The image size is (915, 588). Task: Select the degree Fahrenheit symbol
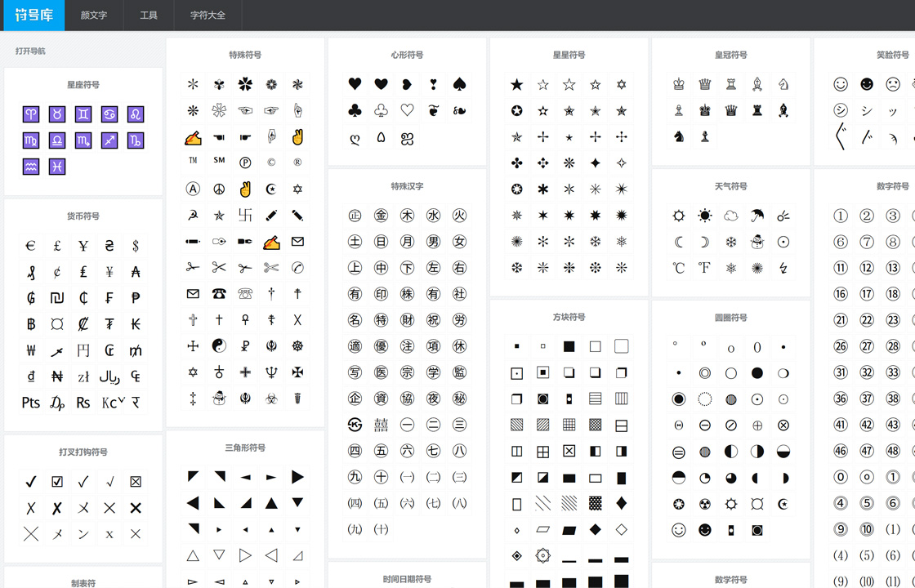(x=705, y=269)
